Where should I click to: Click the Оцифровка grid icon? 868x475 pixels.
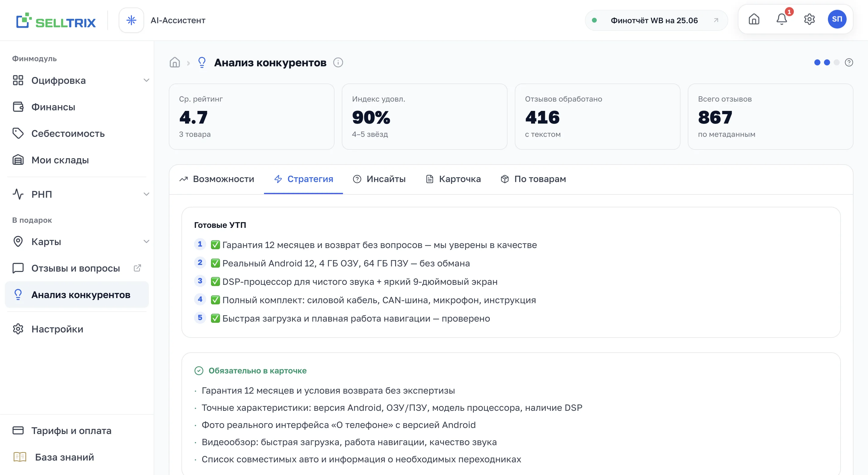18,80
